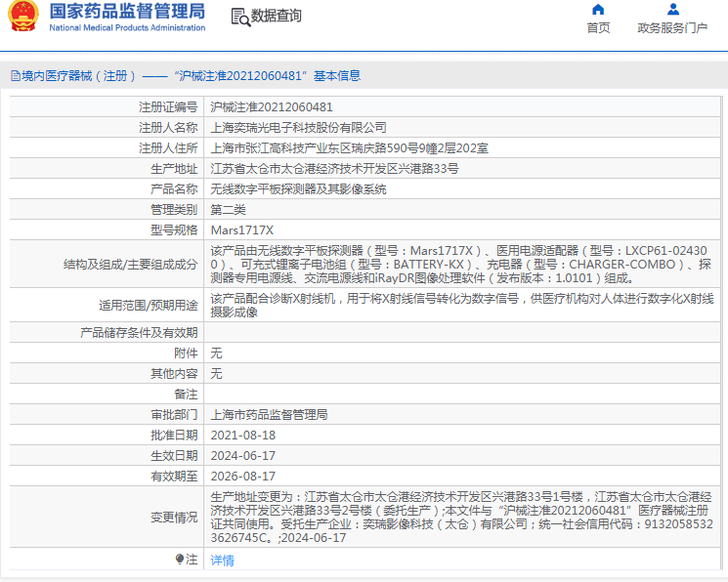Viewport: 728px width, 582px height.
Task: Click the 审批部门 label
Action: click(x=174, y=414)
